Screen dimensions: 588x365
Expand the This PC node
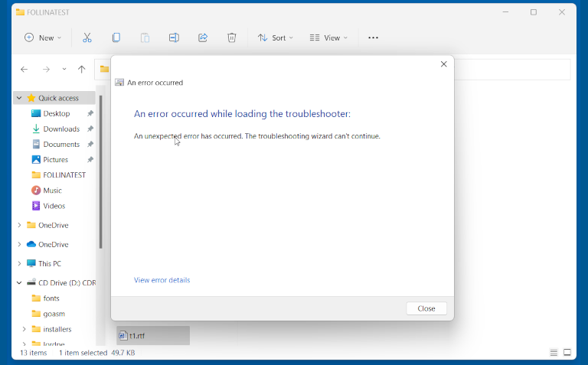19,263
